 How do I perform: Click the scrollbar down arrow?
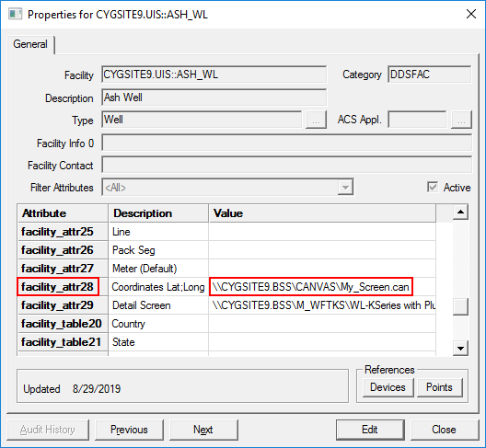click(x=460, y=348)
